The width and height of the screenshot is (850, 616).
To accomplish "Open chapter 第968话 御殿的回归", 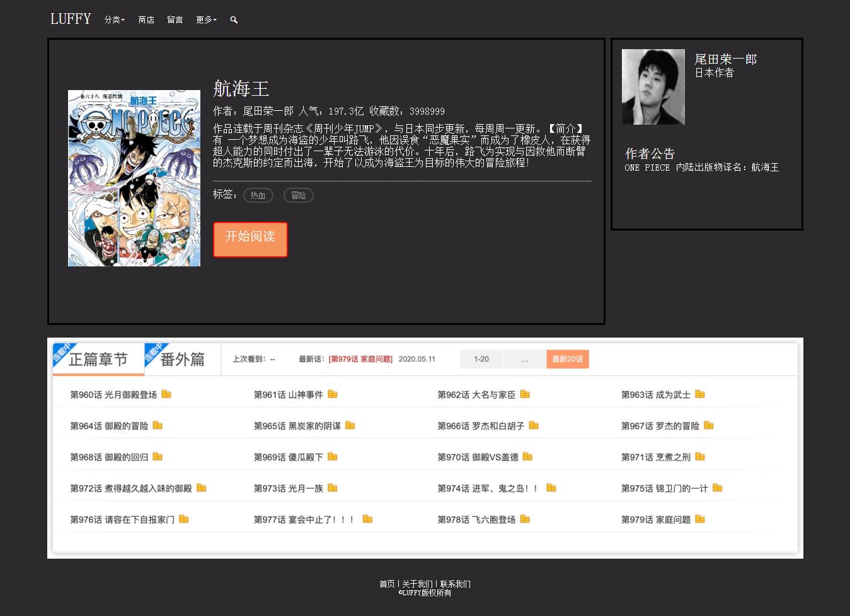I will click(x=109, y=457).
